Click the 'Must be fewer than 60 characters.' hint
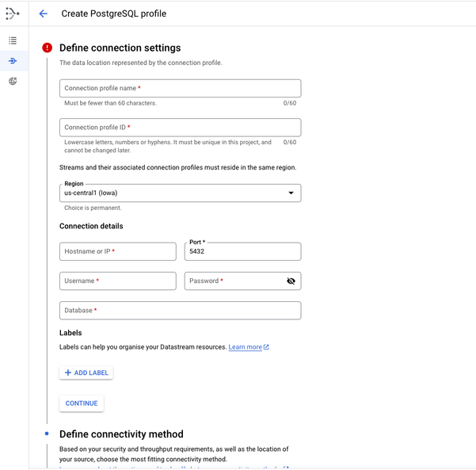The height and width of the screenshot is (470, 476). pyautogui.click(x=111, y=103)
